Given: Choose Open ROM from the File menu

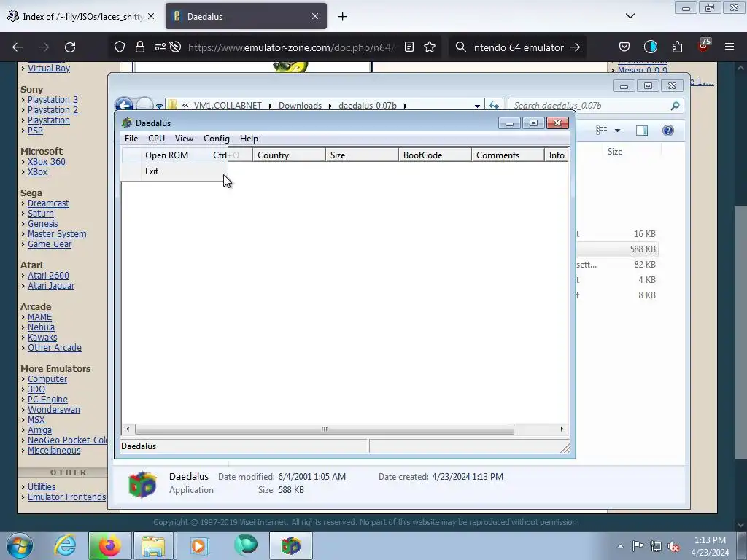Looking at the screenshot, I should click(x=175, y=155).
